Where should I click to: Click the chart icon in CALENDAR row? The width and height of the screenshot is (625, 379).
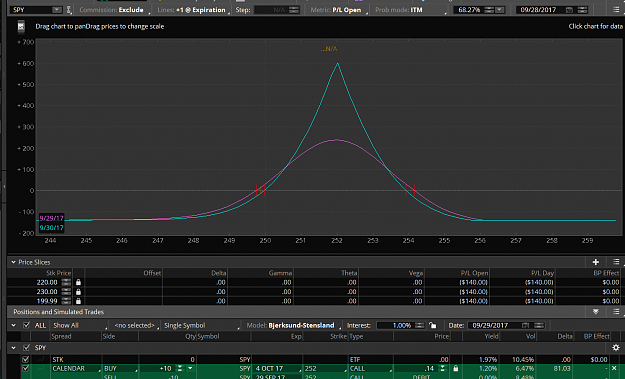40,368
